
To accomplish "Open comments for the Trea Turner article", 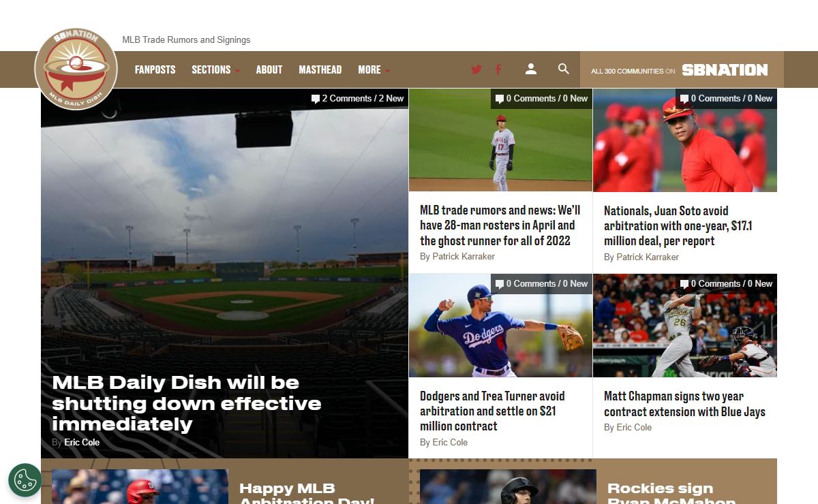I will [541, 283].
